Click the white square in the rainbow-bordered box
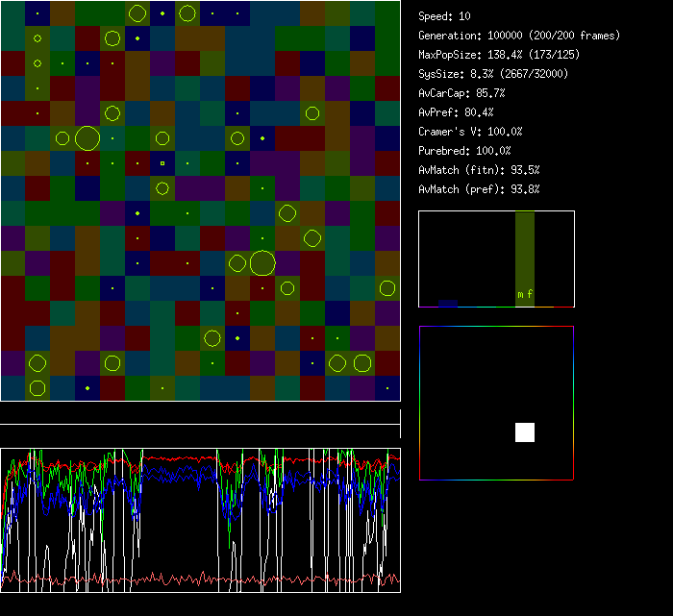Screen dimensions: 673x616 [525, 432]
